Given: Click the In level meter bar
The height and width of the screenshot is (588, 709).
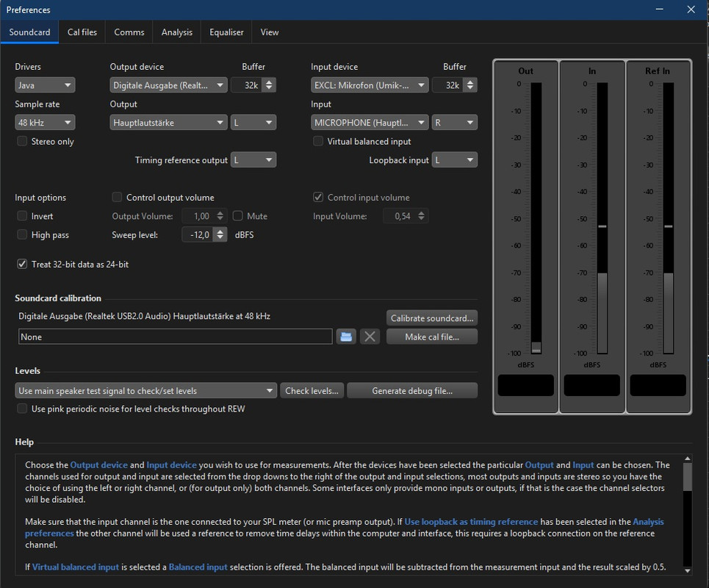Looking at the screenshot, I should tap(602, 218).
